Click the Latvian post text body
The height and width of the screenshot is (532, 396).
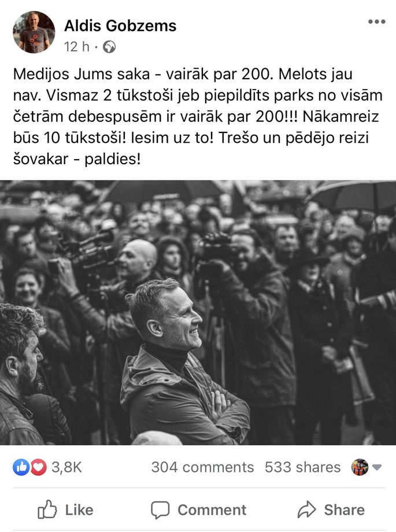[x=198, y=116]
